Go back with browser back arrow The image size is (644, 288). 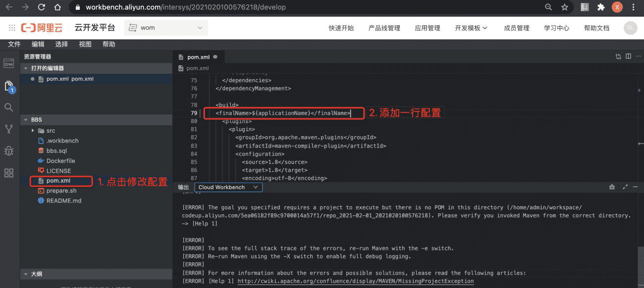pos(9,7)
